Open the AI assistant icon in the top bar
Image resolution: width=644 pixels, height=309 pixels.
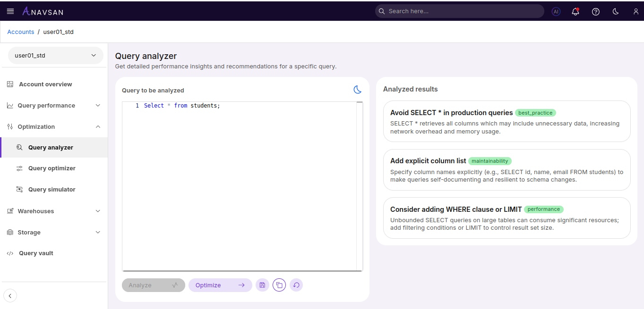point(556,11)
